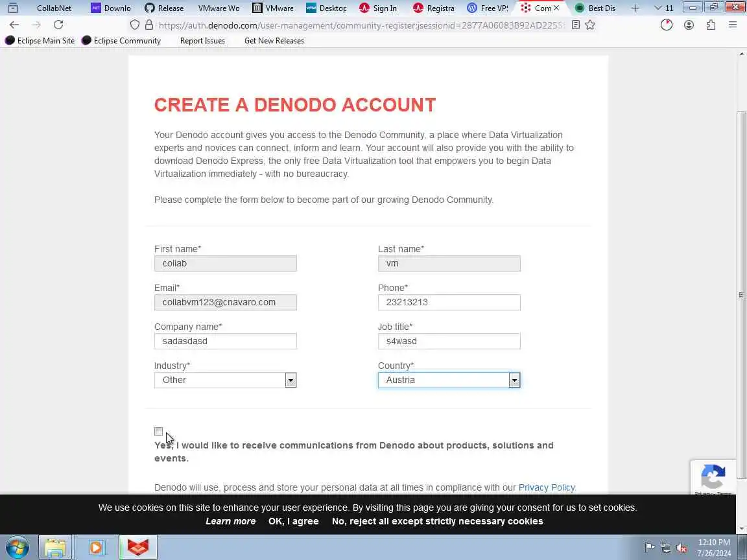Image resolution: width=747 pixels, height=560 pixels.
Task: Open a new browser tab
Action: tap(635, 8)
